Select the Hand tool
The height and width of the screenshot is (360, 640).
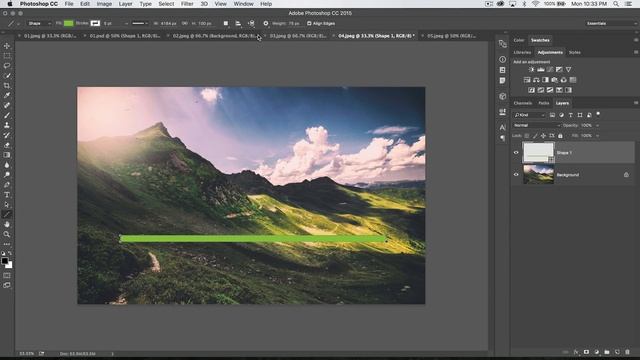[x=7, y=224]
